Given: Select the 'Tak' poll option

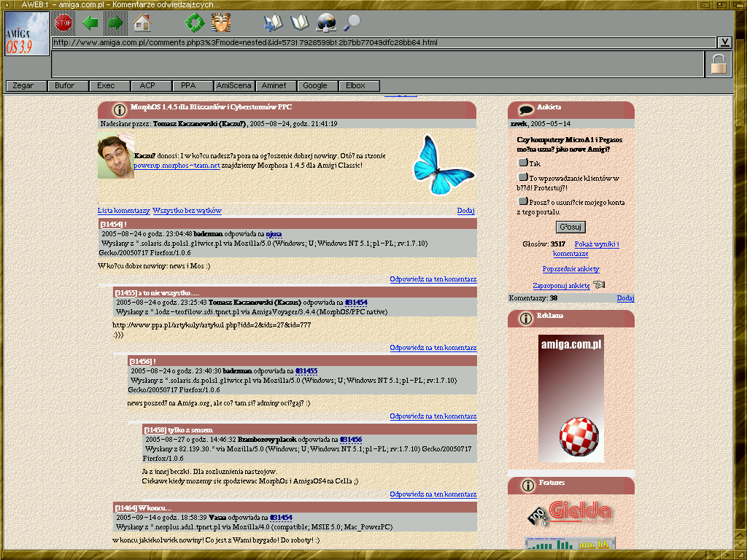Looking at the screenshot, I should point(523,163).
